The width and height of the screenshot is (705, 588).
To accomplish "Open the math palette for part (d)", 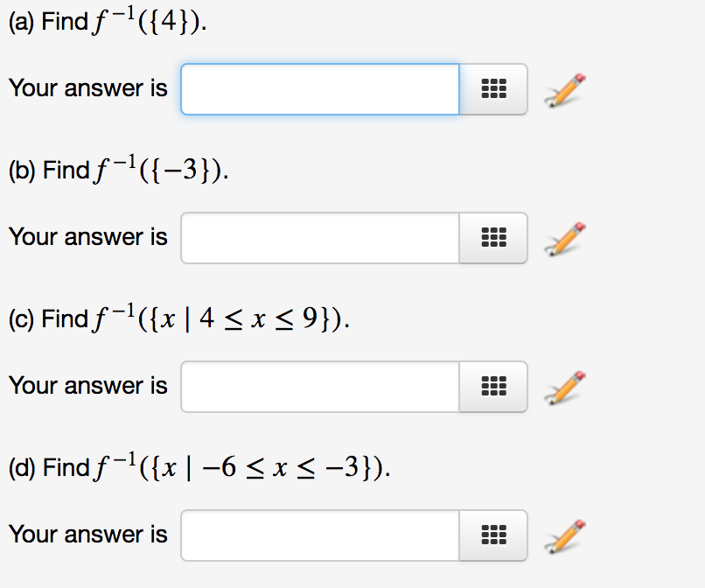I will click(493, 535).
